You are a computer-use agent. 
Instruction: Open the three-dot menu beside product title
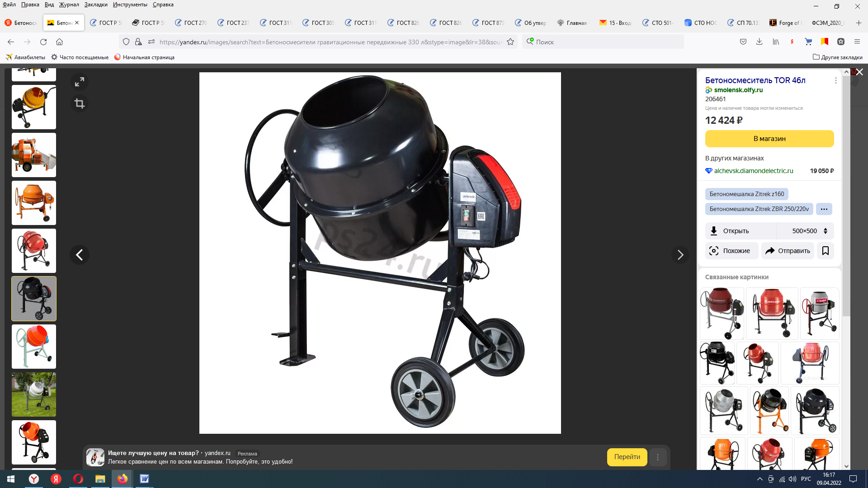click(835, 80)
